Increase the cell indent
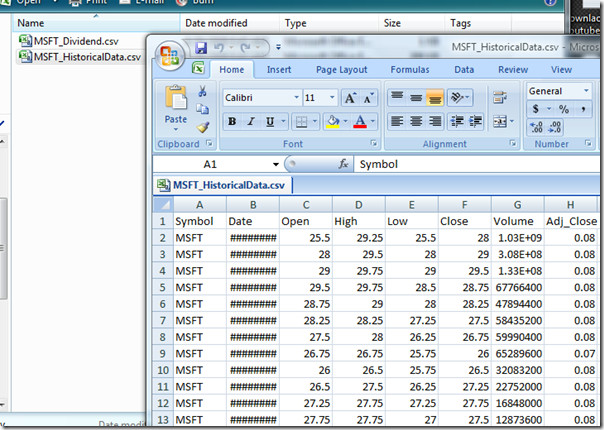Viewport: 604px width, 430px height. click(x=475, y=121)
